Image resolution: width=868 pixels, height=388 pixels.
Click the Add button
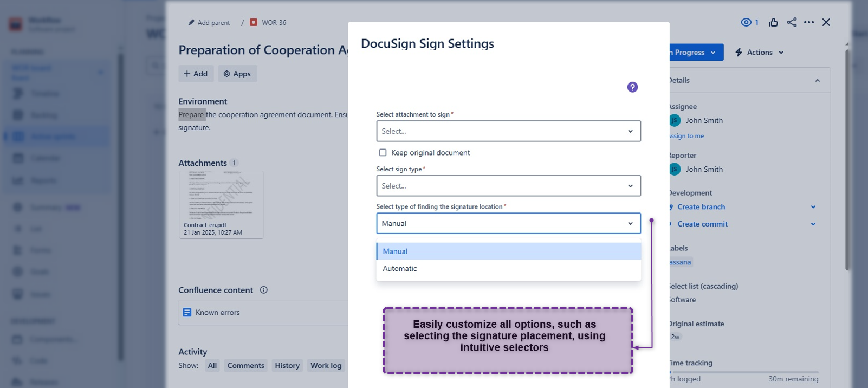[196, 74]
